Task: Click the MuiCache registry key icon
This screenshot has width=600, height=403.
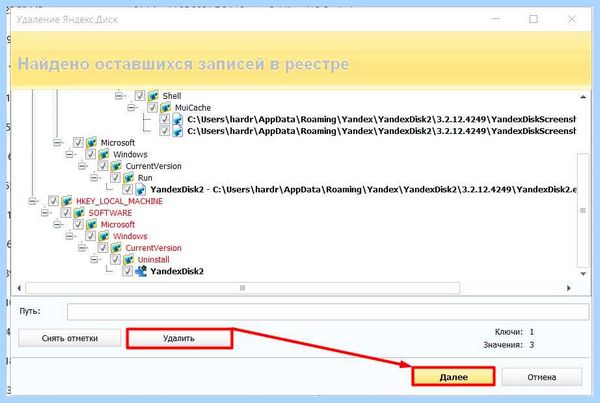Action: point(165,107)
